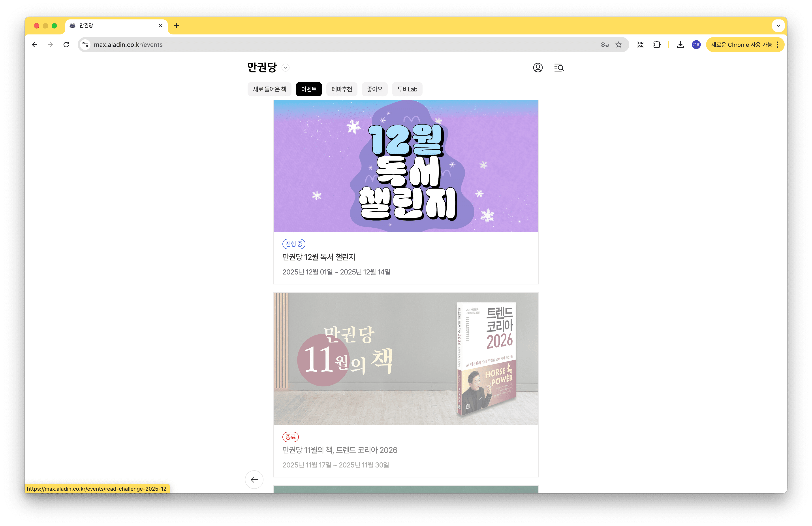The image size is (812, 526).
Task: Click the 트렌드 코리아 2026 event banner image
Action: tap(406, 358)
